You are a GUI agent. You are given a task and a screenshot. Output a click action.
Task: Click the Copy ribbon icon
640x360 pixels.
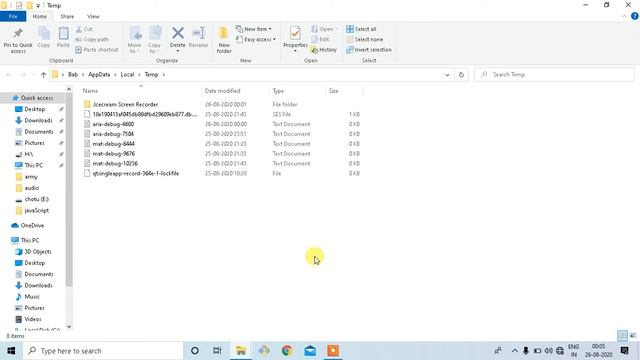point(44,37)
